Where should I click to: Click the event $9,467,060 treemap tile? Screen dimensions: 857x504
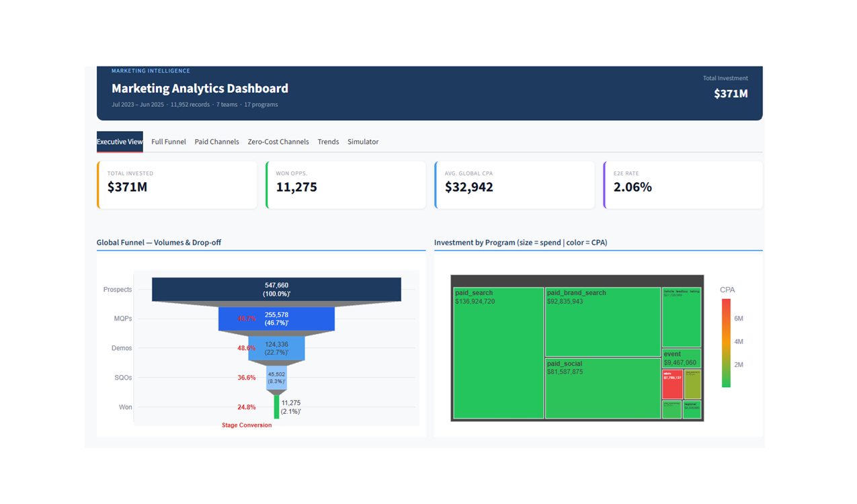[x=682, y=358]
